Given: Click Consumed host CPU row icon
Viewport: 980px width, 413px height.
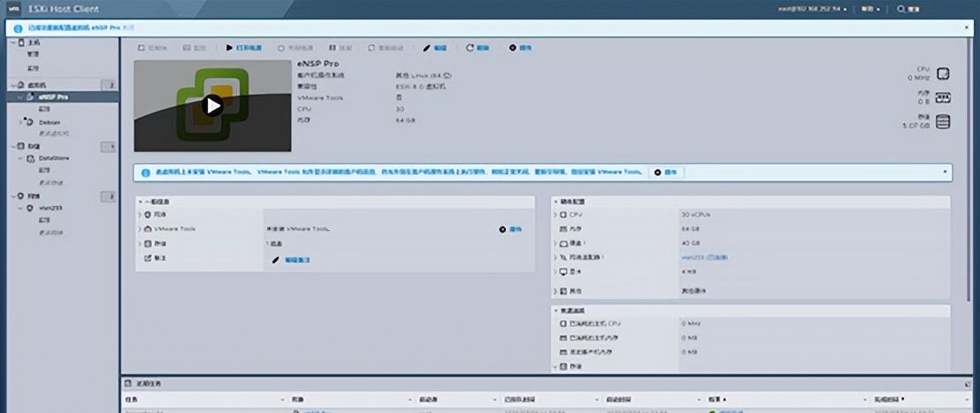Looking at the screenshot, I should pos(563,324).
